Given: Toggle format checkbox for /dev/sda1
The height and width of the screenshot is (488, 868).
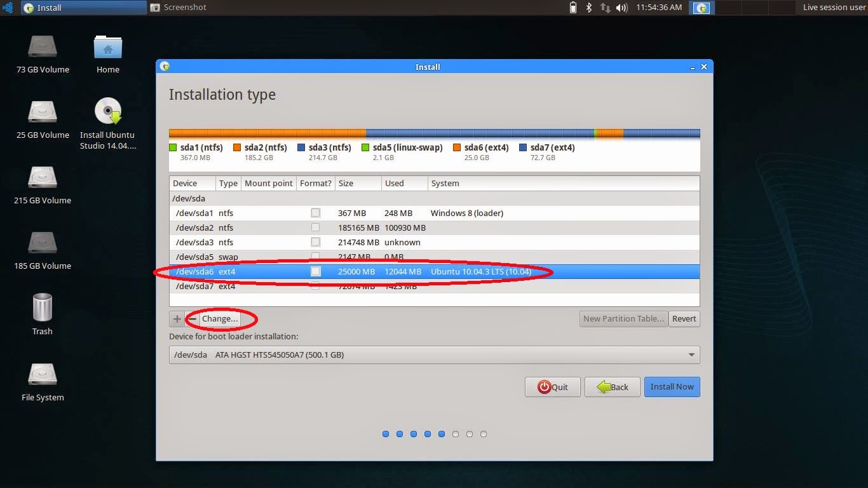Looking at the screenshot, I should click(316, 213).
